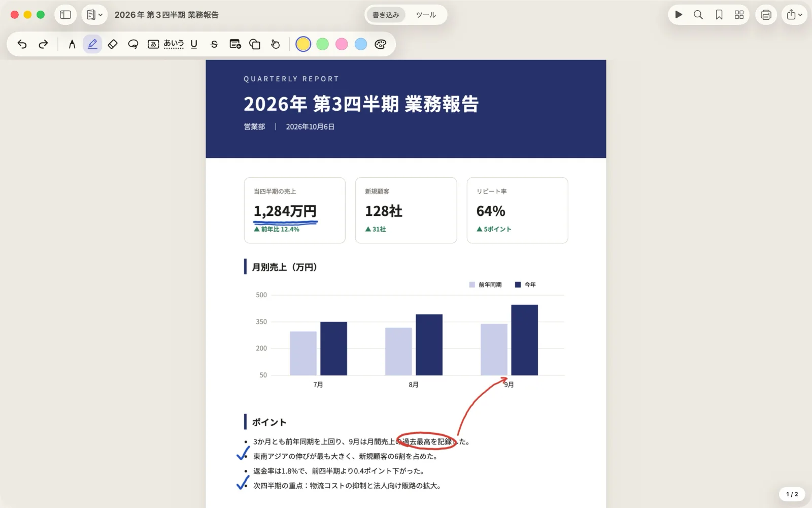This screenshot has width=812, height=508.
Task: Show the page thumbnails grid
Action: click(x=739, y=15)
